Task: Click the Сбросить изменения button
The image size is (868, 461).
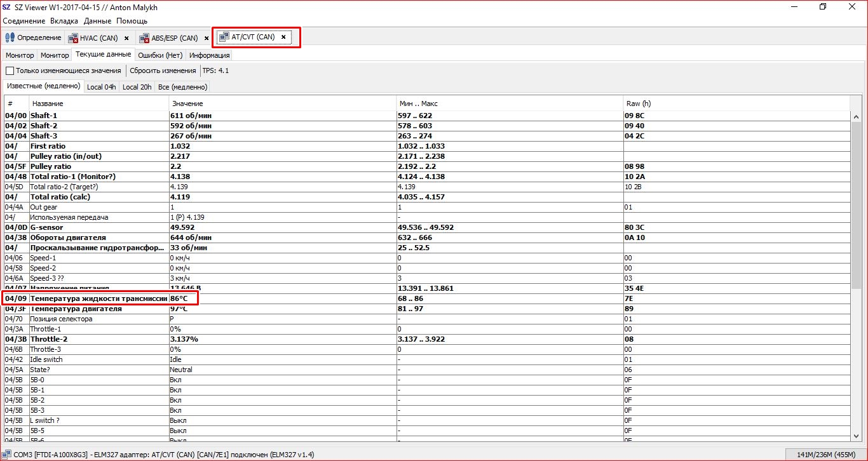Action: coord(163,70)
